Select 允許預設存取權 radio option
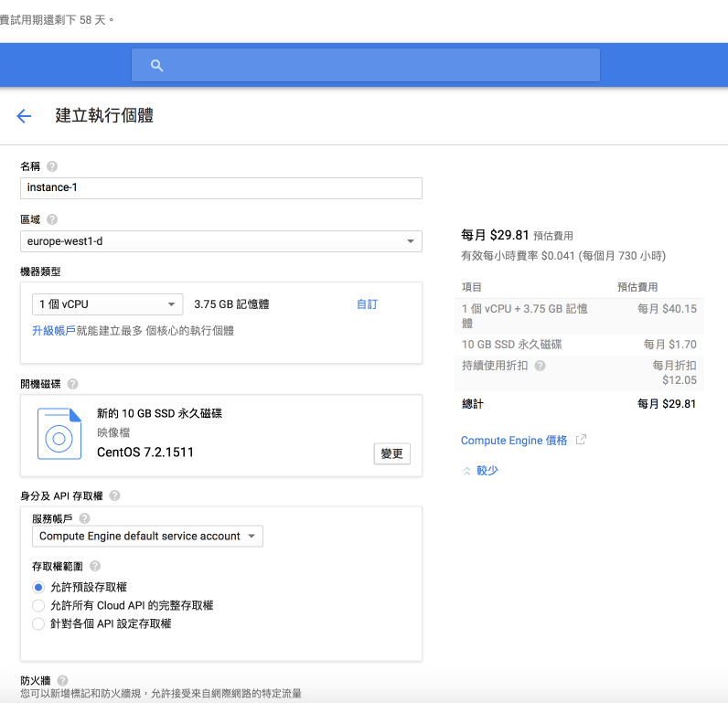 [38, 587]
